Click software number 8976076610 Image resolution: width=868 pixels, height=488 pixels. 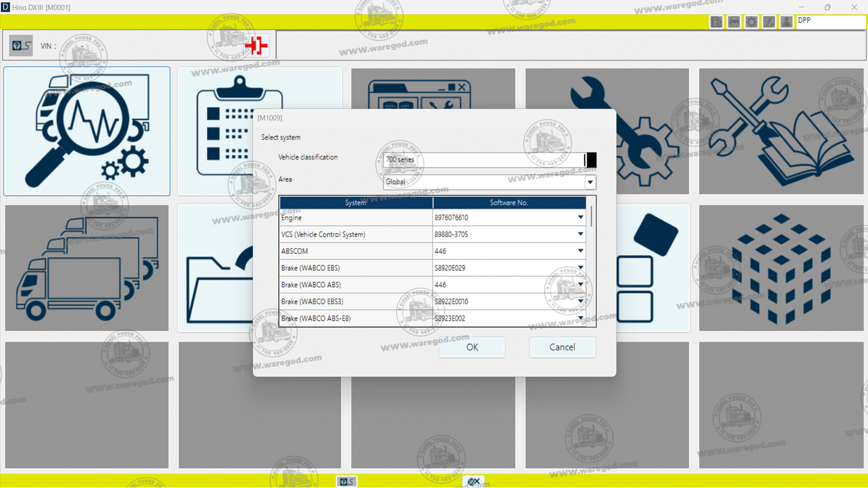point(451,217)
